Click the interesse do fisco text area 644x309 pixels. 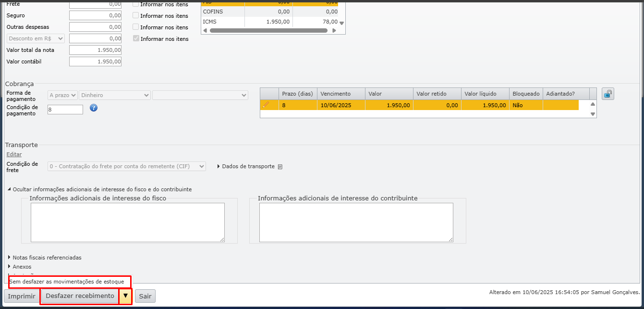[x=128, y=222]
